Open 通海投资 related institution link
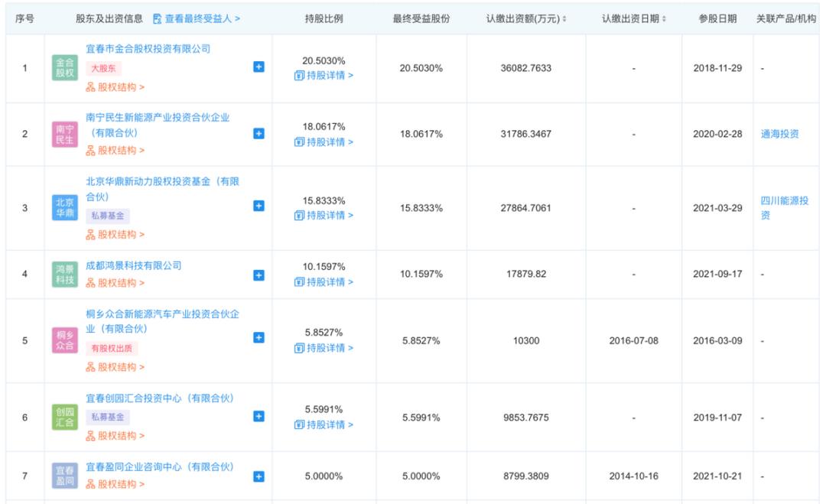 tap(779, 134)
